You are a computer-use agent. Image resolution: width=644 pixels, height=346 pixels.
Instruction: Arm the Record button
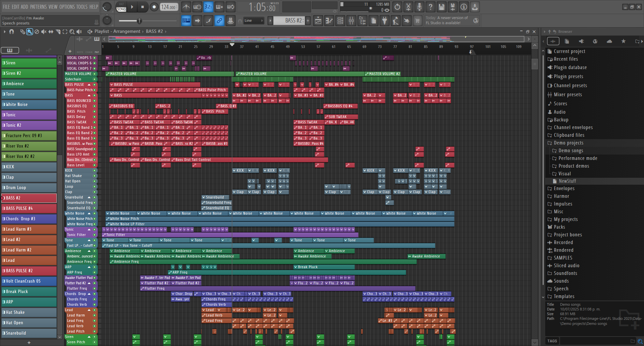click(154, 7)
